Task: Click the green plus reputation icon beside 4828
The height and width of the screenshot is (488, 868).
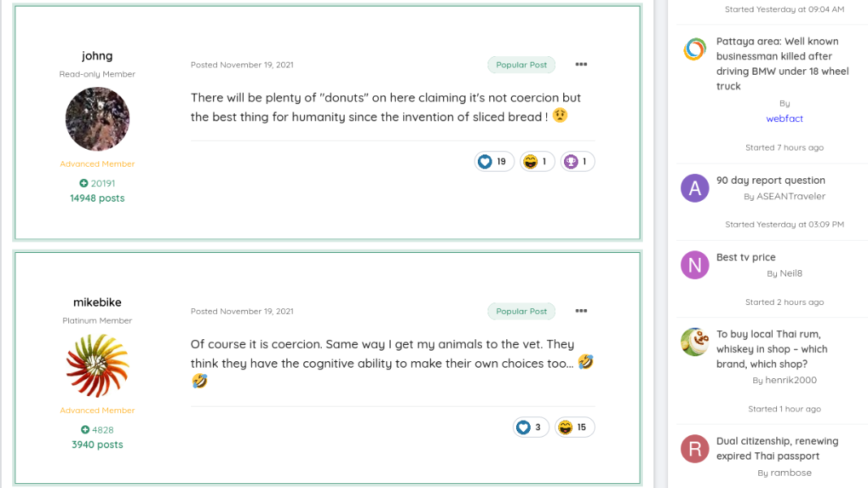Action: click(x=85, y=429)
